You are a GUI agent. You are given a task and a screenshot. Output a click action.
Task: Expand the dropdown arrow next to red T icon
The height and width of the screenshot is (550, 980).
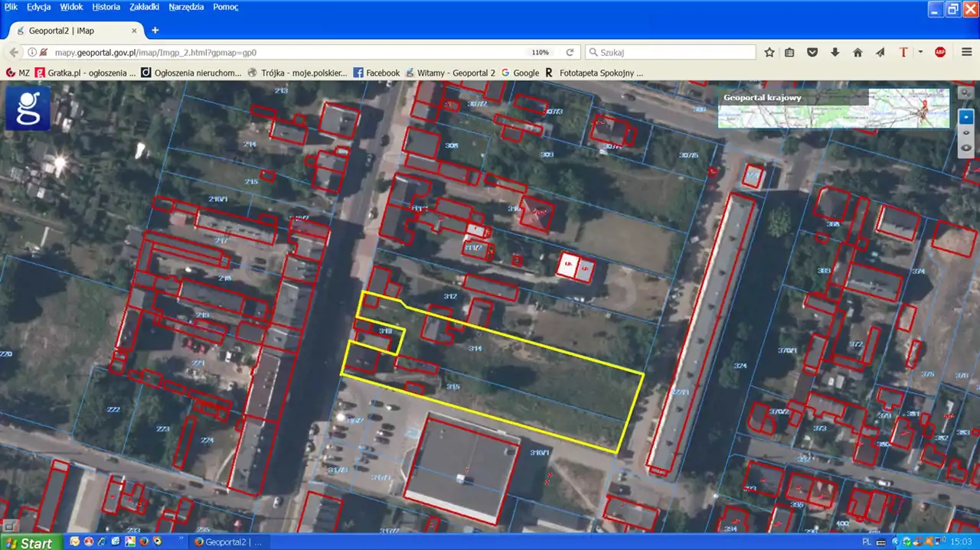click(920, 52)
